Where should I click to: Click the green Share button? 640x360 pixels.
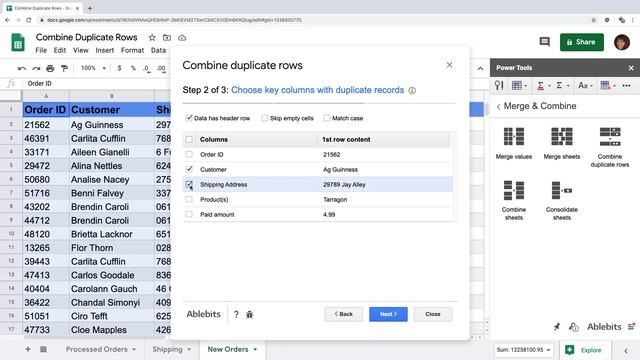coord(582,42)
